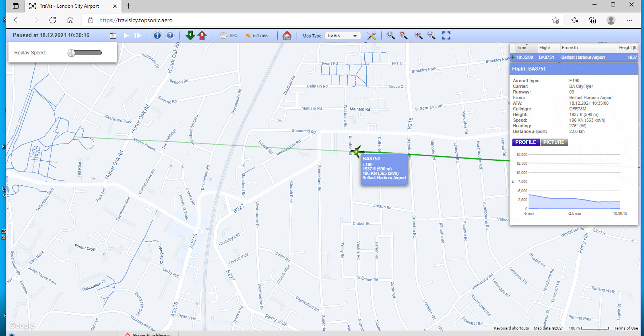Click the step-forward replay button

(x=138, y=36)
